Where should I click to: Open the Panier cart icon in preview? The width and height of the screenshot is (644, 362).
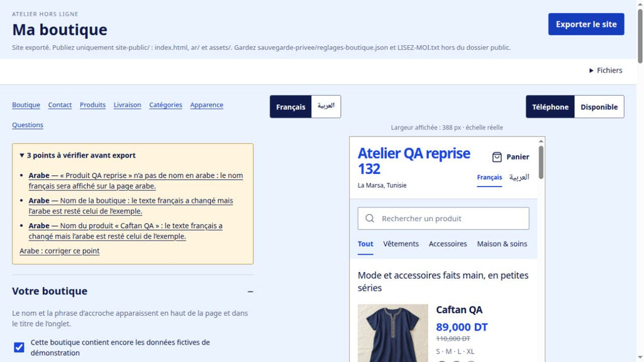pos(511,156)
